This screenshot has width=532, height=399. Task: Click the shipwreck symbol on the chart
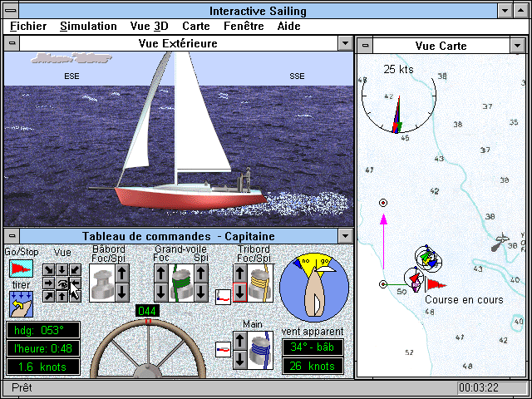[x=500, y=242]
